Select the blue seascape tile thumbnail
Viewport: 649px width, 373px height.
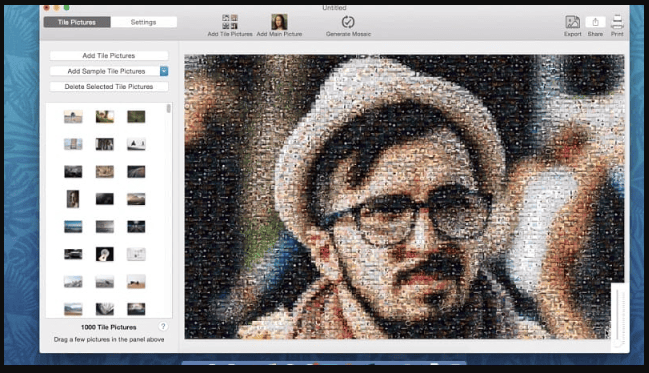pyautogui.click(x=73, y=226)
